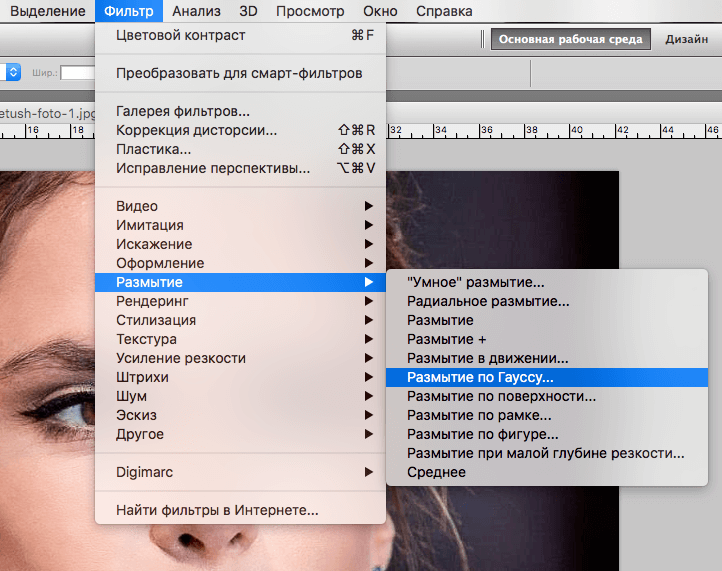
Task: Apply the Цветовой контраст filter
Action: click(x=240, y=35)
